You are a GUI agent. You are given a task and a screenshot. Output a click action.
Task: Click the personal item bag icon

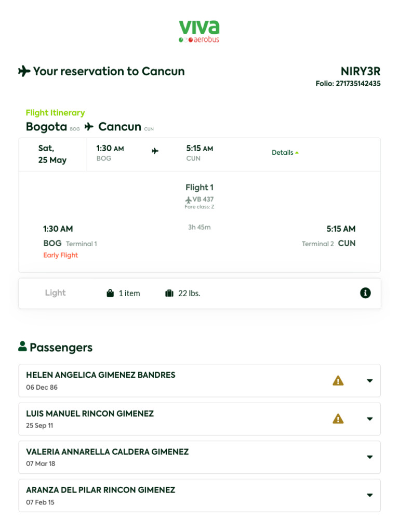coord(110,294)
